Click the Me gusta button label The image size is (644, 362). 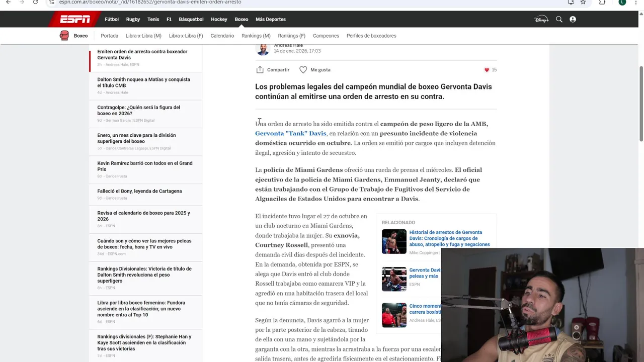[x=320, y=70]
